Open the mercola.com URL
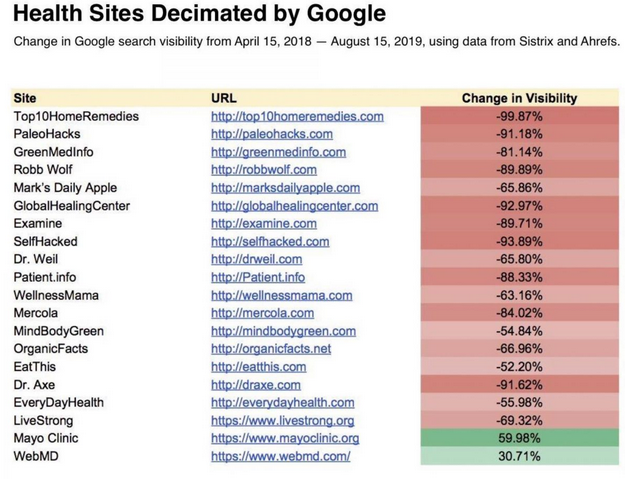The width and height of the screenshot is (625, 479). tap(263, 313)
